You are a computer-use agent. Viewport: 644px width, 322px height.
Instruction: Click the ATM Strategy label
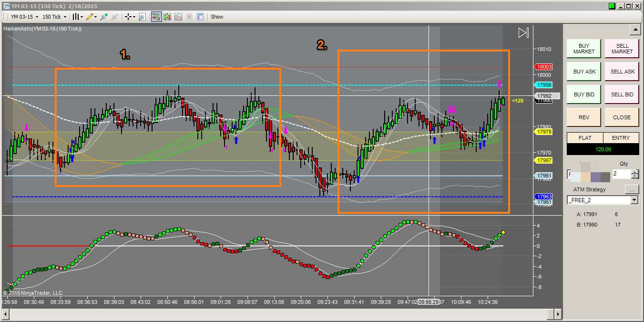coord(589,189)
